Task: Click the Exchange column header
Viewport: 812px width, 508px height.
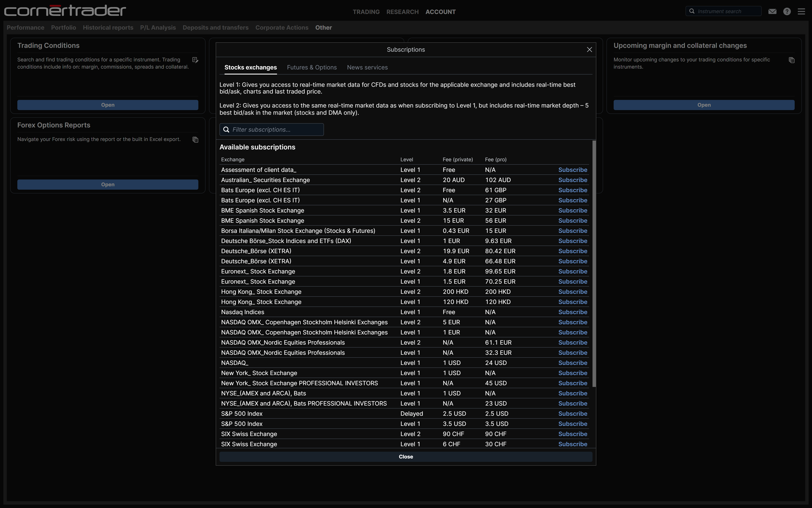Action: click(x=233, y=160)
